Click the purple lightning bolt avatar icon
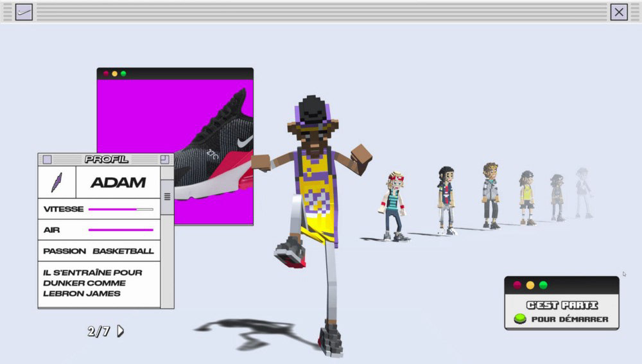642x364 pixels. click(x=57, y=182)
